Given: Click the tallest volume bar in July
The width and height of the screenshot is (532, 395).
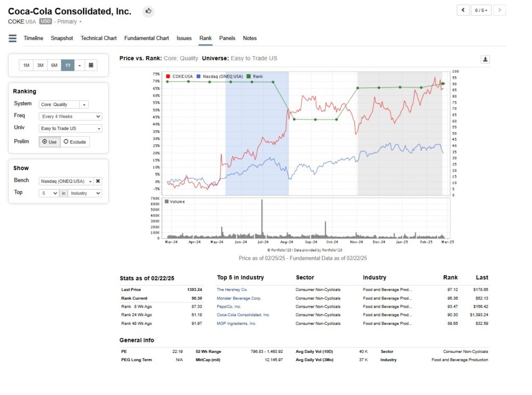Looking at the screenshot, I should tap(262, 218).
